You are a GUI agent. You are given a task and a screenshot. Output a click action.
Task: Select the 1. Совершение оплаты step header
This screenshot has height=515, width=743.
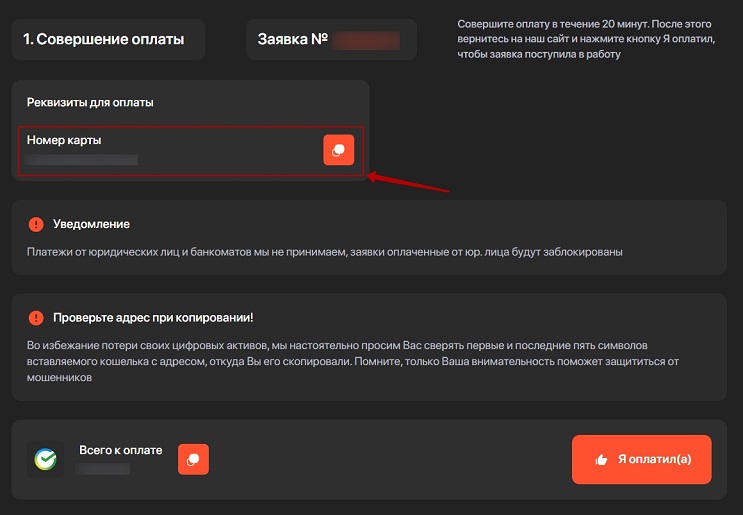point(104,40)
